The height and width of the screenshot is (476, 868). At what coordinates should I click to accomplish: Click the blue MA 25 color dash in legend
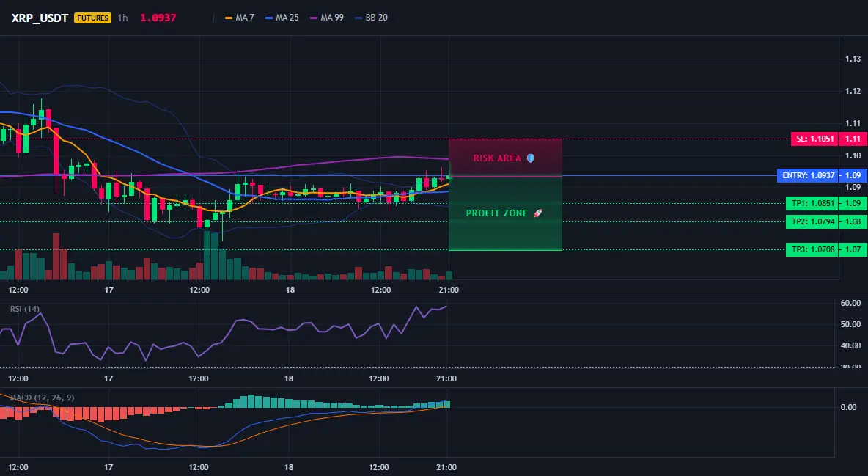tap(269, 18)
